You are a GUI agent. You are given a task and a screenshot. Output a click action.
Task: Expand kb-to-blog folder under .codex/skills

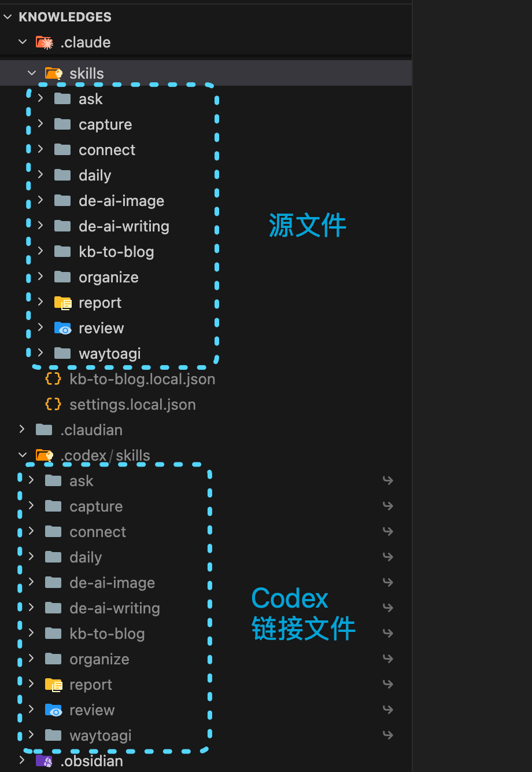31,634
